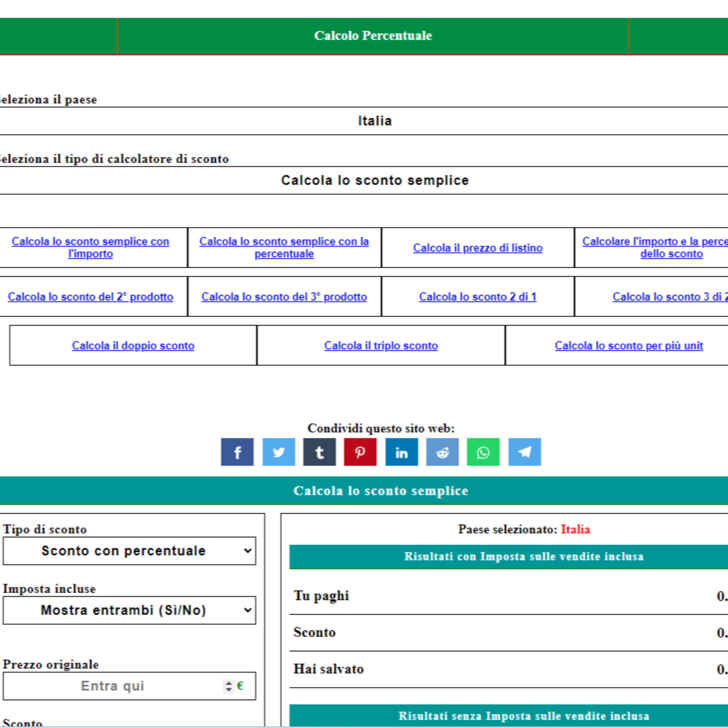This screenshot has height=728, width=728.
Task: Go to Calcola il triplo sconto
Action: (x=381, y=346)
